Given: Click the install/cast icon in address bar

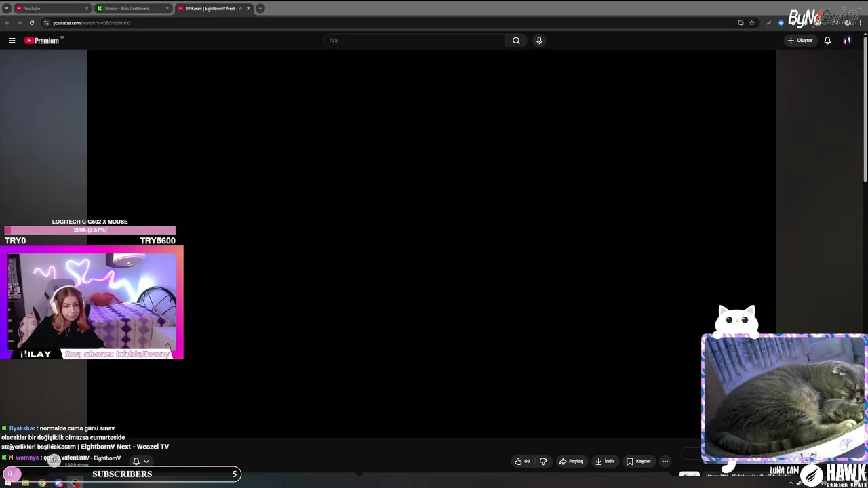Looking at the screenshot, I should pyautogui.click(x=741, y=22).
